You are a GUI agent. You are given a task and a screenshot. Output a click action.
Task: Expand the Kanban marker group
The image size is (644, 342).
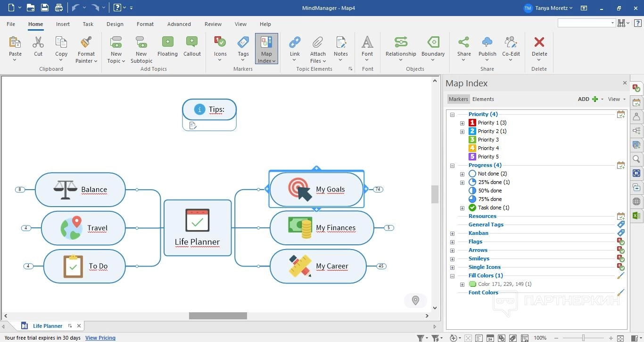(452, 234)
